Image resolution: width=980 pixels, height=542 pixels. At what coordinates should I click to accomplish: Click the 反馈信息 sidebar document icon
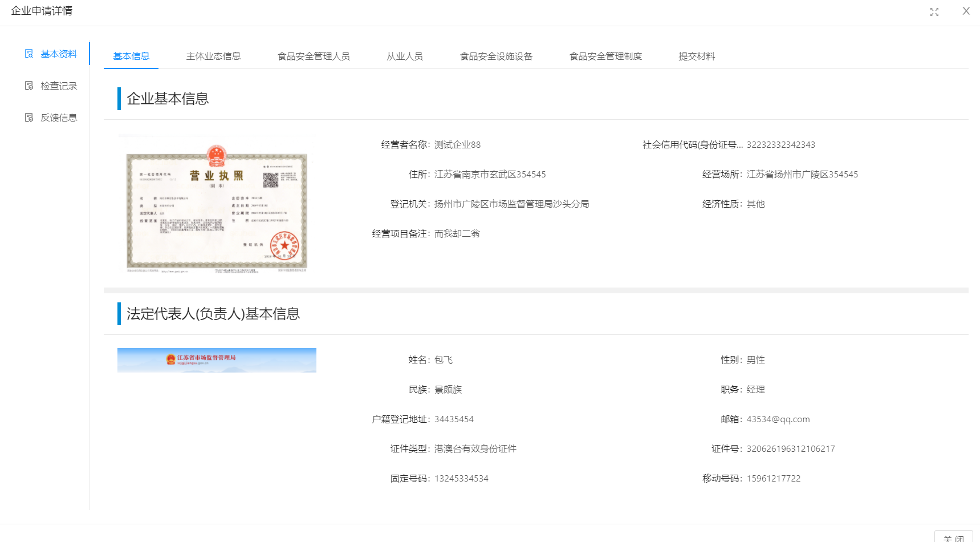coord(29,118)
